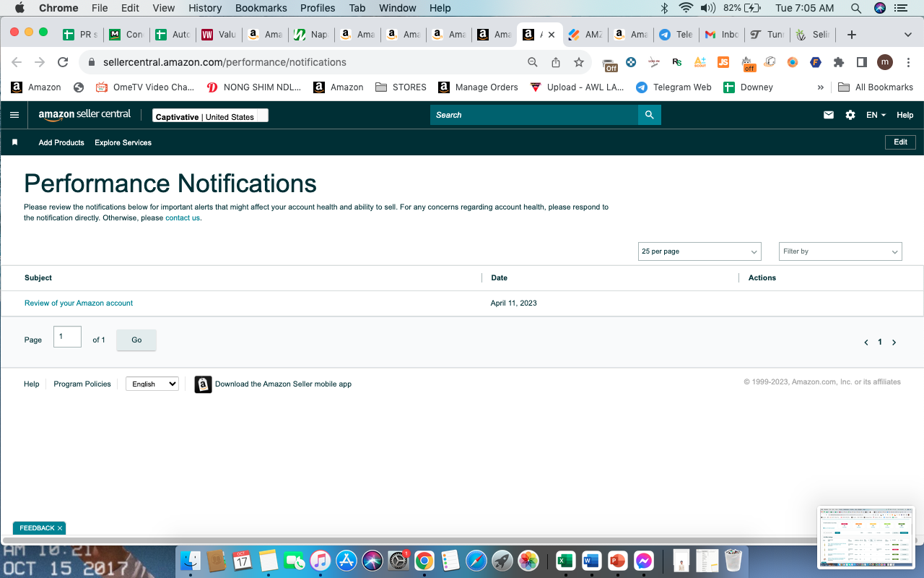Open the Telegram Web bookmark

coord(674,87)
